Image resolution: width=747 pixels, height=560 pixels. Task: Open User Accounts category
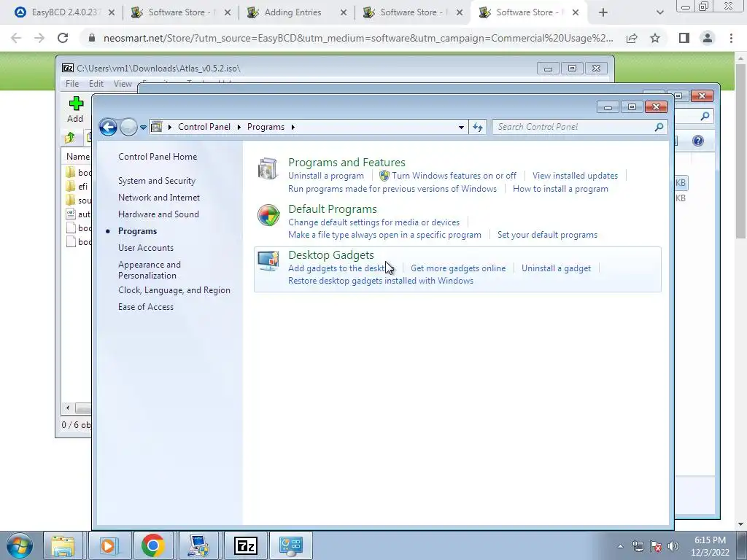coord(146,248)
